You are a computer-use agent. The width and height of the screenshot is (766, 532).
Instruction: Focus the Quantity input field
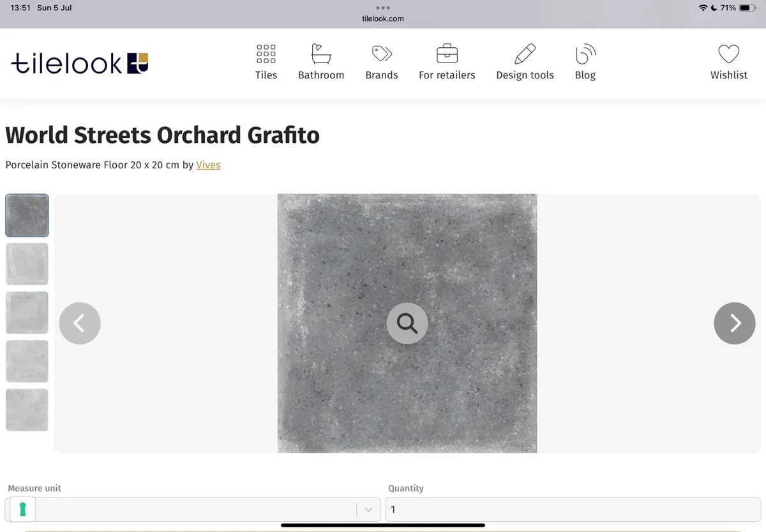click(573, 509)
